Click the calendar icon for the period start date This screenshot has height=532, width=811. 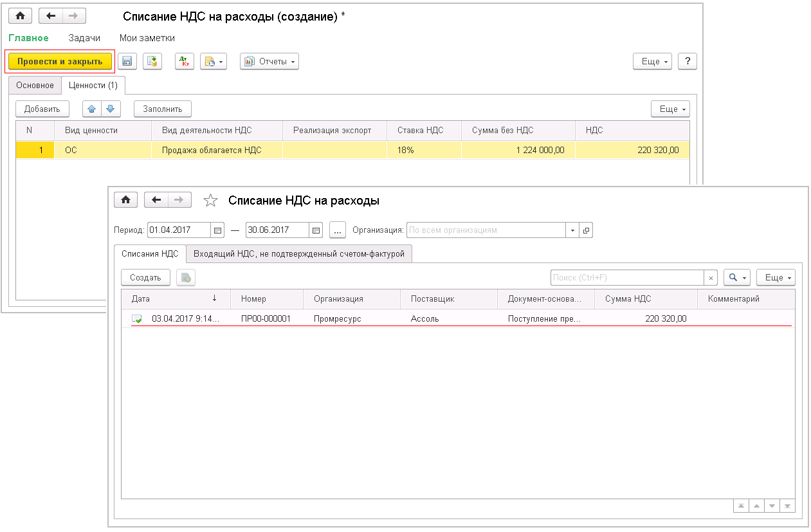(x=217, y=230)
